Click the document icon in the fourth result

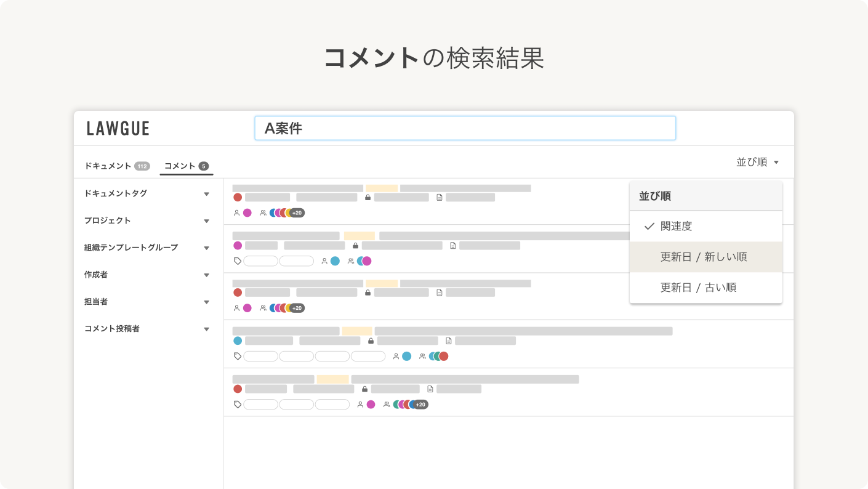tap(449, 341)
